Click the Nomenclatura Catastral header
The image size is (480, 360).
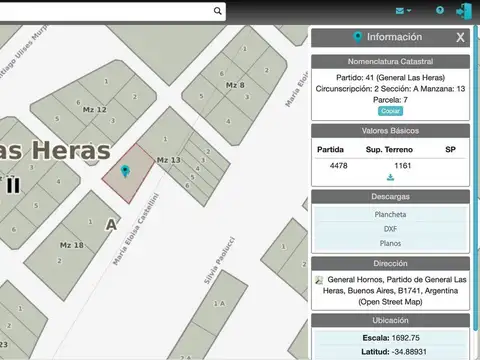[x=390, y=62]
